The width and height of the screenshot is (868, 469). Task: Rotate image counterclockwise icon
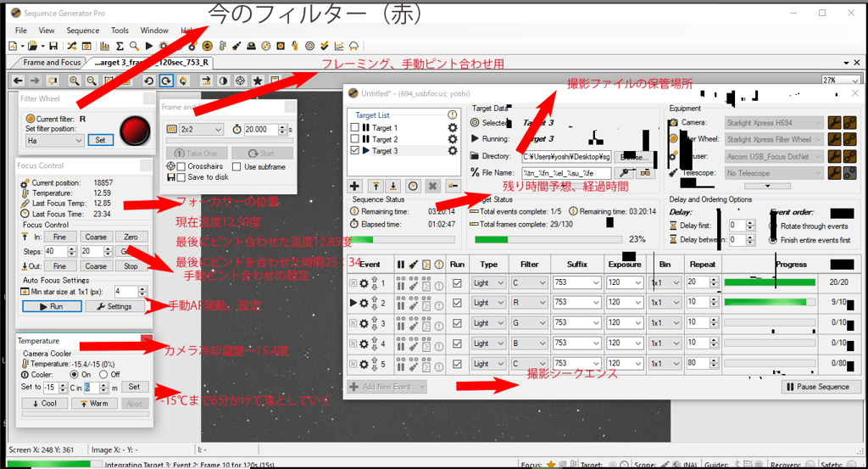148,81
